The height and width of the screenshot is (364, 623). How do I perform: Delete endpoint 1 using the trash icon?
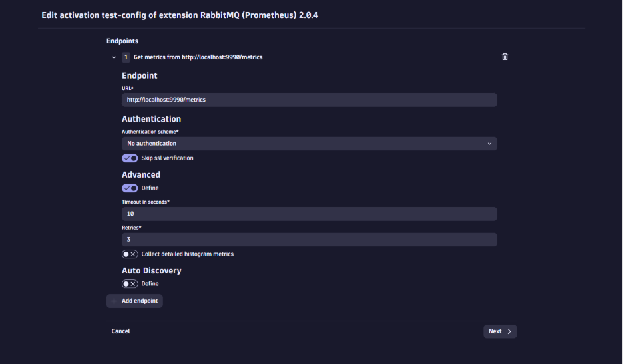click(x=505, y=57)
